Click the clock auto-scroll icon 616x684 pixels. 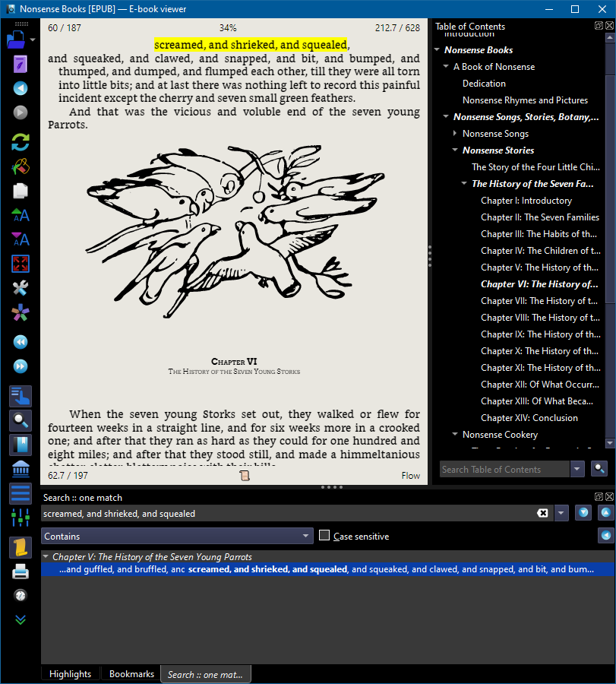tap(20, 595)
